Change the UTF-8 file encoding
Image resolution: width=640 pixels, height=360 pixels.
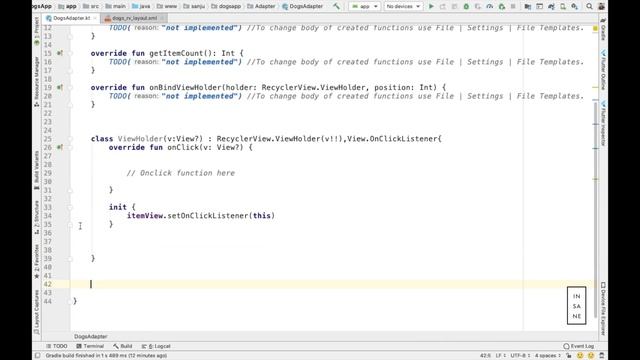[520, 356]
